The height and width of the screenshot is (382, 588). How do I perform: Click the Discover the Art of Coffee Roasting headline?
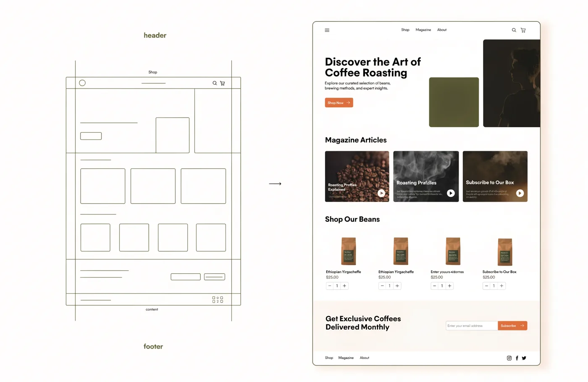point(373,67)
